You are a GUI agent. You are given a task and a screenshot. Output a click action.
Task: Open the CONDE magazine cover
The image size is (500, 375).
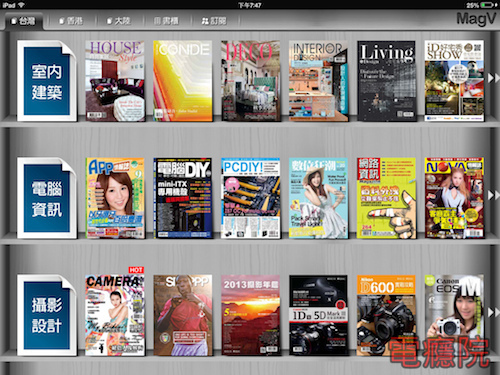[183, 81]
